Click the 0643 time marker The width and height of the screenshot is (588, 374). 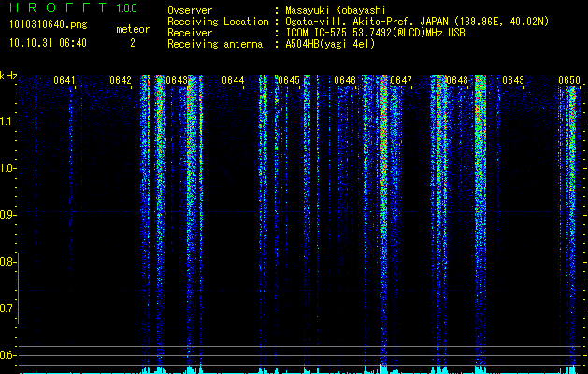click(x=177, y=80)
